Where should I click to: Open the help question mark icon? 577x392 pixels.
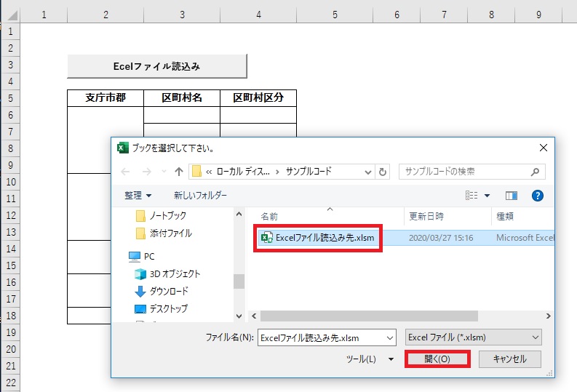click(x=537, y=196)
